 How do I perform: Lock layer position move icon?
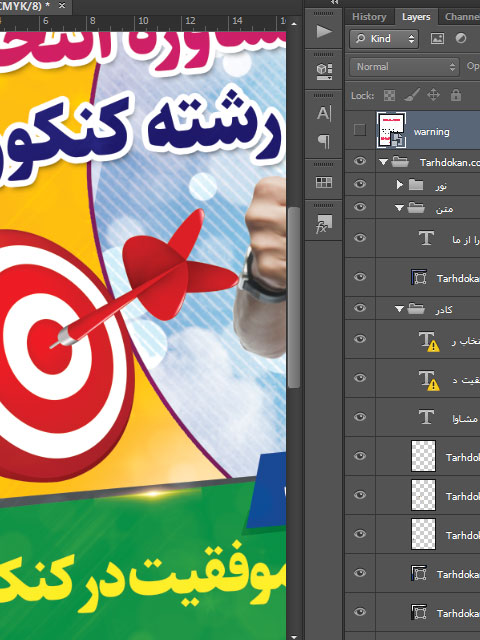click(x=433, y=96)
